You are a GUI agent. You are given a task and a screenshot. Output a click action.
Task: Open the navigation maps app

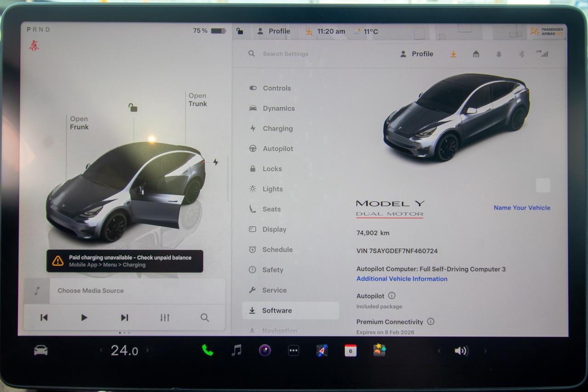click(x=322, y=351)
